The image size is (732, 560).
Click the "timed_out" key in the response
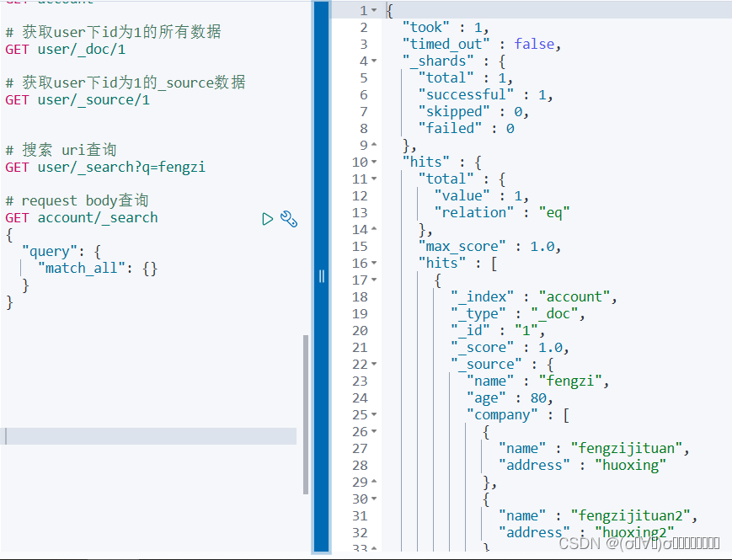446,44
